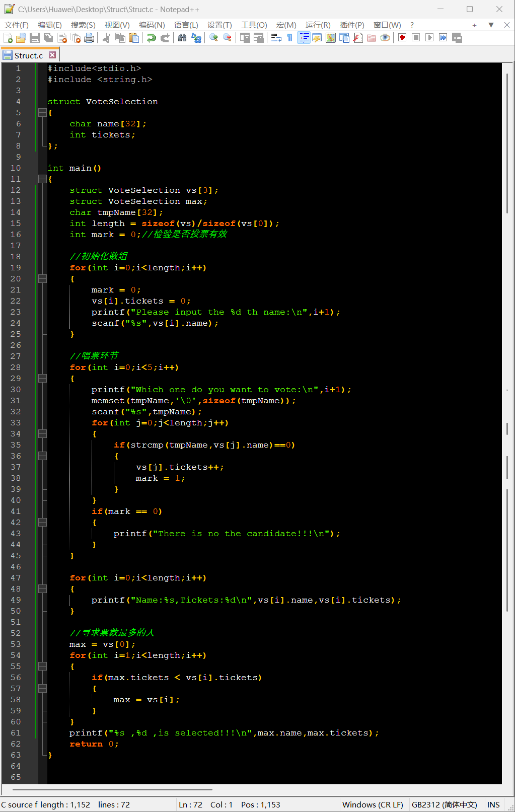The width and height of the screenshot is (515, 812).
Task: Open the 编码(N) menu
Action: pyautogui.click(x=152, y=25)
